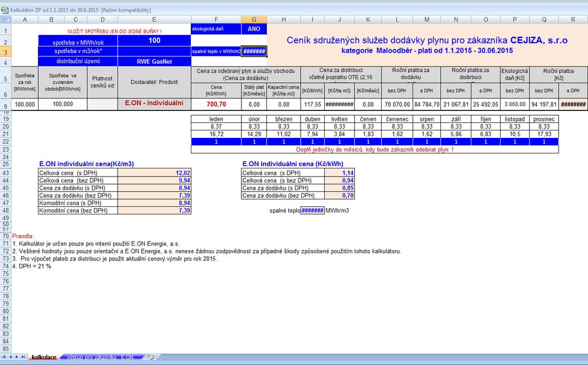This screenshot has width=588, height=365.
Task: Select all cells with corner button
Action: pos(6,20)
